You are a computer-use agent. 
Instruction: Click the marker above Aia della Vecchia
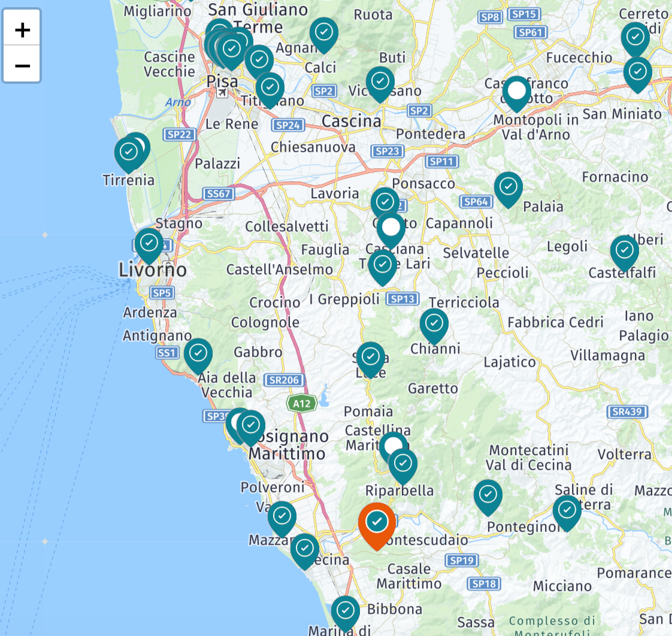pyautogui.click(x=198, y=354)
